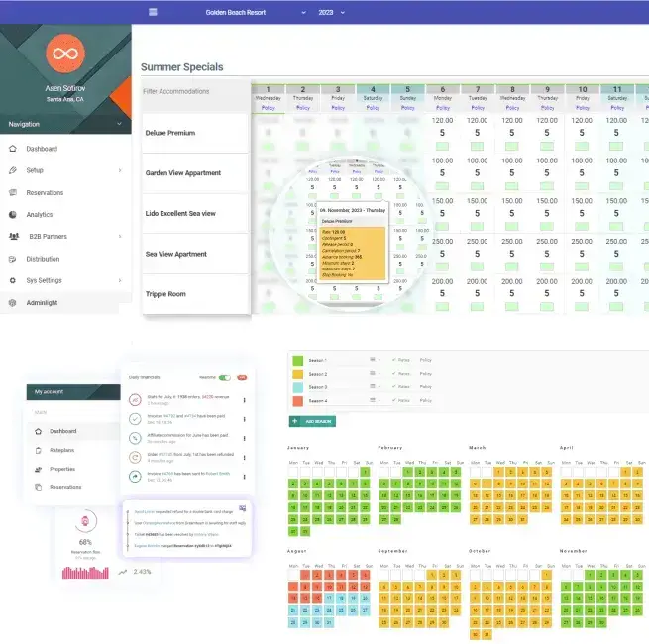Click the Add Season button

coord(312,421)
